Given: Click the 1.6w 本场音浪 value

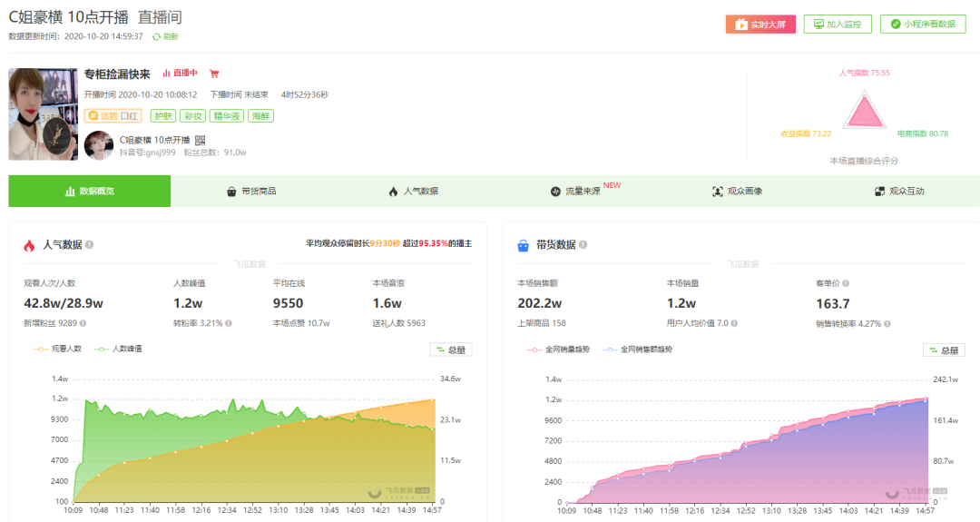Looking at the screenshot, I should click(x=387, y=303).
